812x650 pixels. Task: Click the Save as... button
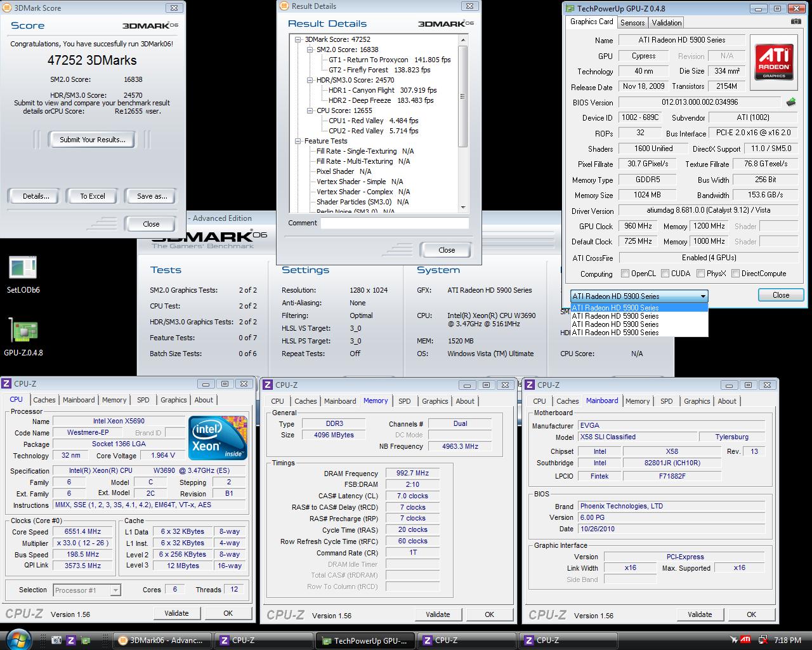tap(152, 196)
